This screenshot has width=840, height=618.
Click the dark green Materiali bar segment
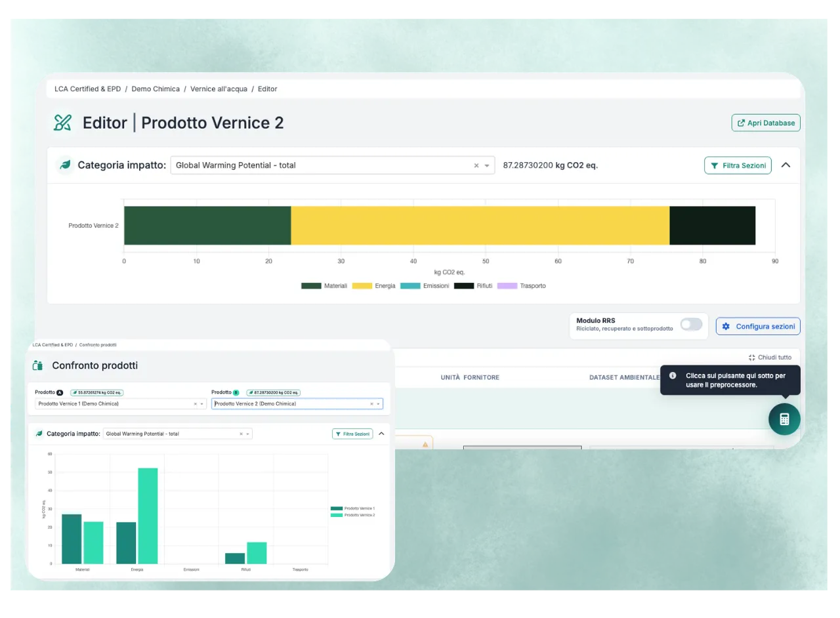pyautogui.click(x=207, y=226)
